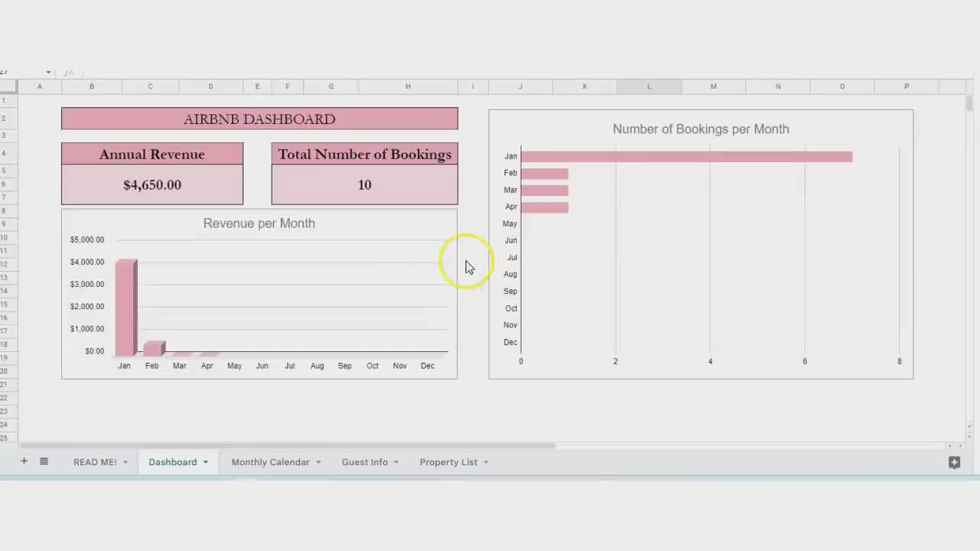Screen dimensions: 980x551
Task: Click the formula bar input area
Action: click(x=528, y=73)
